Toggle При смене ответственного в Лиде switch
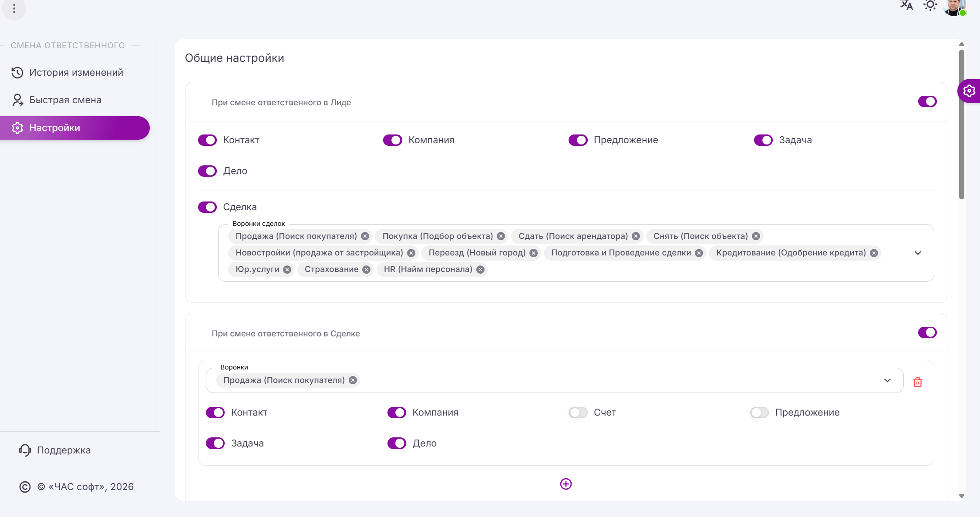 [x=927, y=101]
